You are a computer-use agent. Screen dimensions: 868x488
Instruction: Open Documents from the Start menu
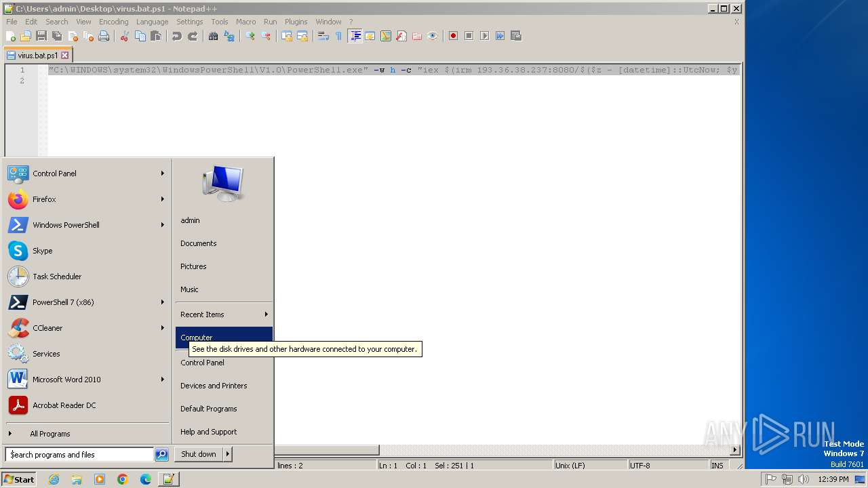pyautogui.click(x=224, y=243)
